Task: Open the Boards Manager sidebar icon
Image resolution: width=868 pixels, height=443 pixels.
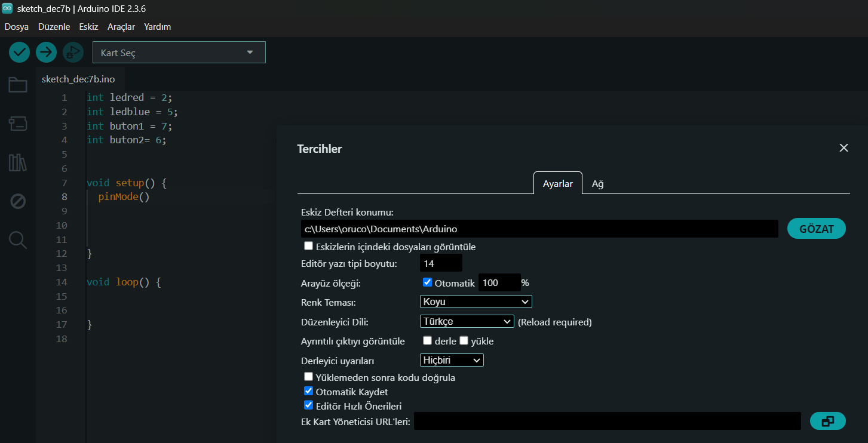Action: click(x=18, y=124)
